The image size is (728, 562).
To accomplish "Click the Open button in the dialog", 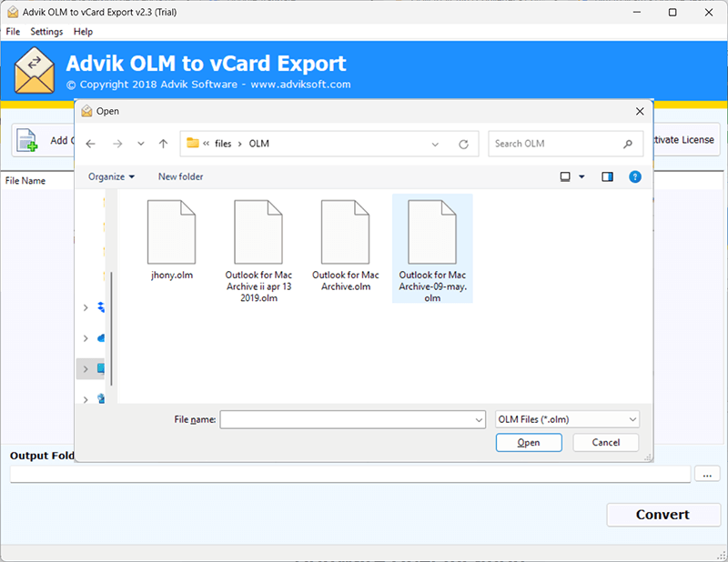I will pos(529,443).
